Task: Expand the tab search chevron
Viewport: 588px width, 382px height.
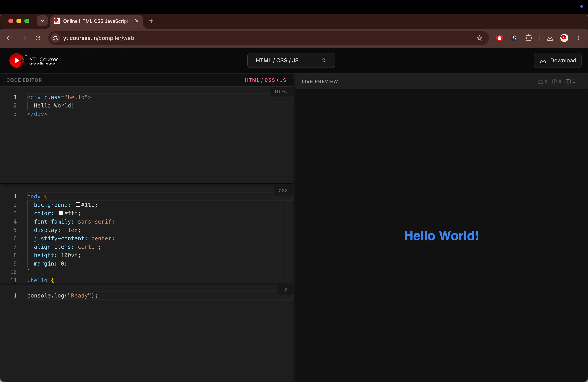Action: coord(42,21)
